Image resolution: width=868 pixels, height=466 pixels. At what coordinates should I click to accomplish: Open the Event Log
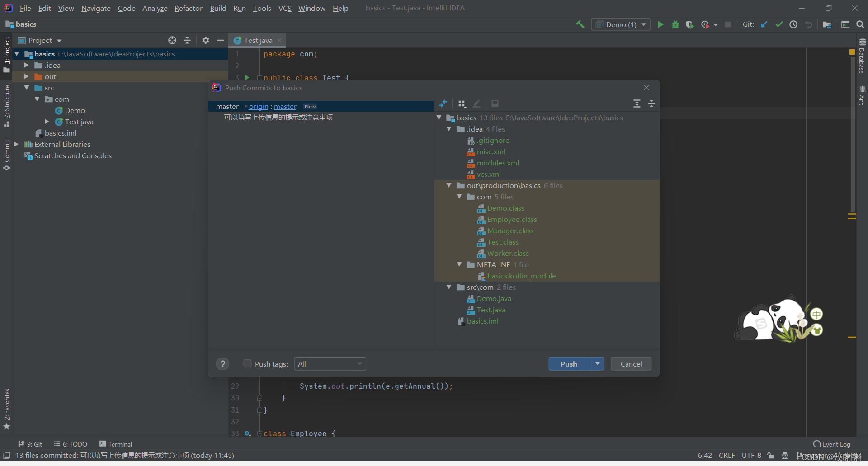tap(832, 444)
